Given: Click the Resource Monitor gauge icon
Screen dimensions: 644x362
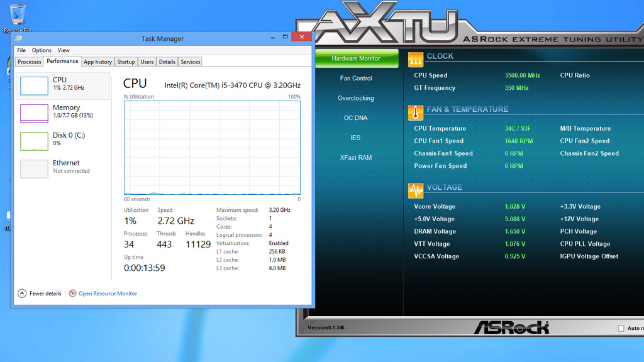Looking at the screenshot, I should coord(72,293).
